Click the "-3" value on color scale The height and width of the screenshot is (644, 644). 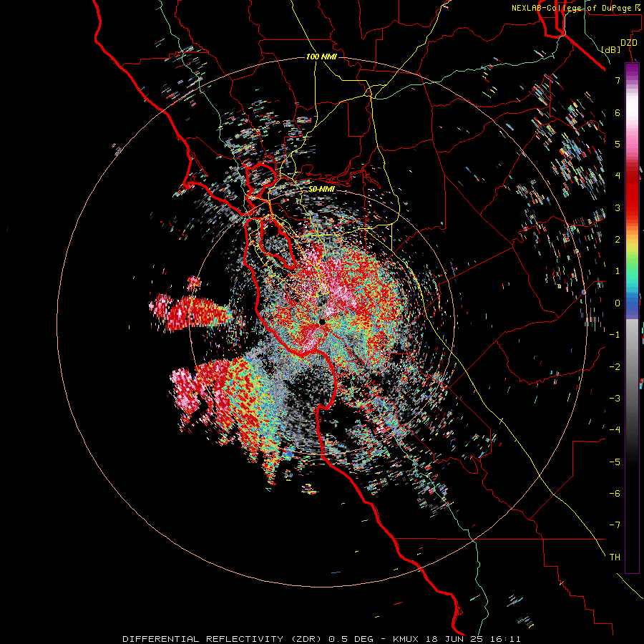(615, 399)
